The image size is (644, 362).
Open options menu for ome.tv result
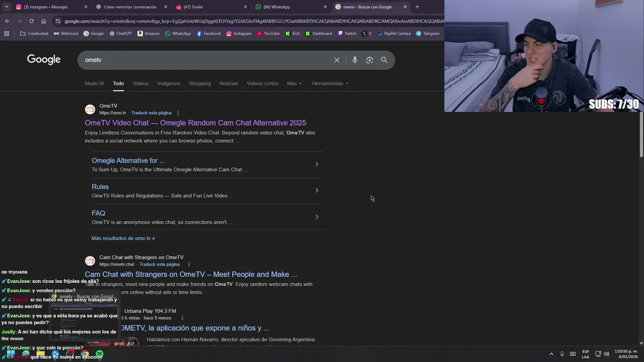[178, 113]
